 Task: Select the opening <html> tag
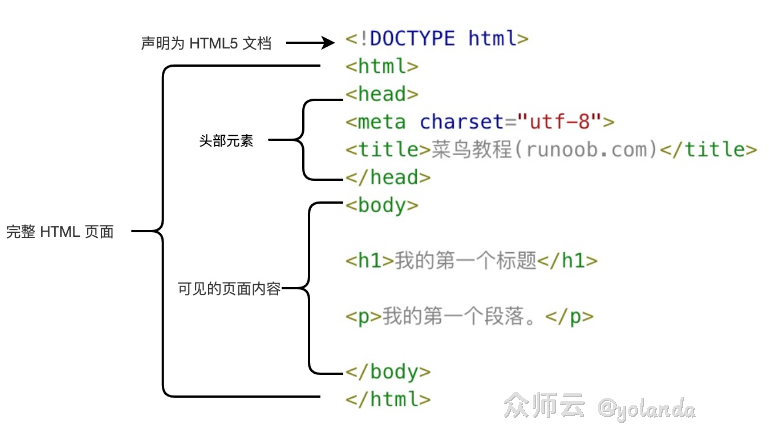click(x=381, y=67)
